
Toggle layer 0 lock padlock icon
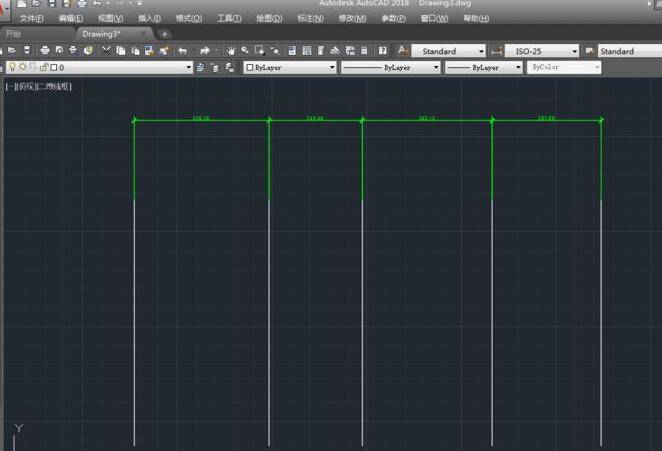coord(42,67)
